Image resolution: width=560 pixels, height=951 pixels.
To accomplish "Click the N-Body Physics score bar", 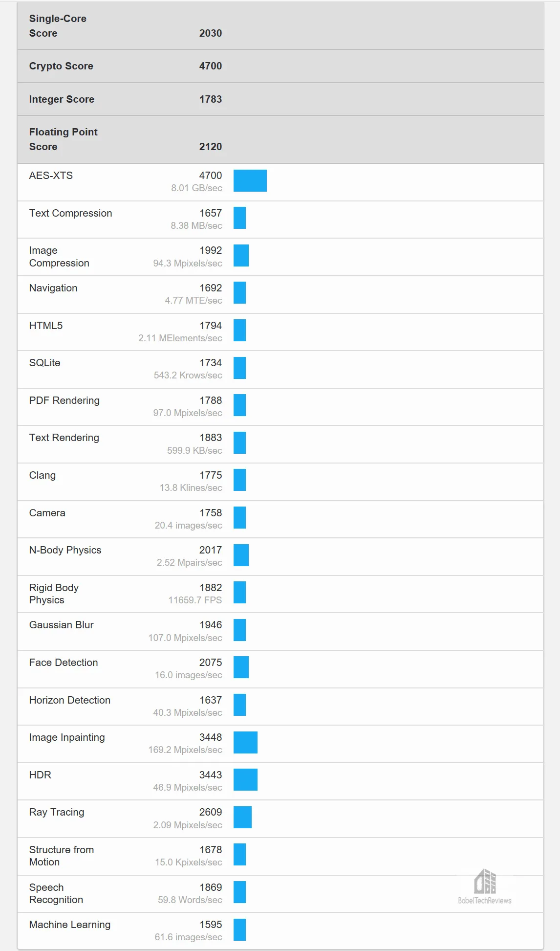I will click(x=241, y=555).
